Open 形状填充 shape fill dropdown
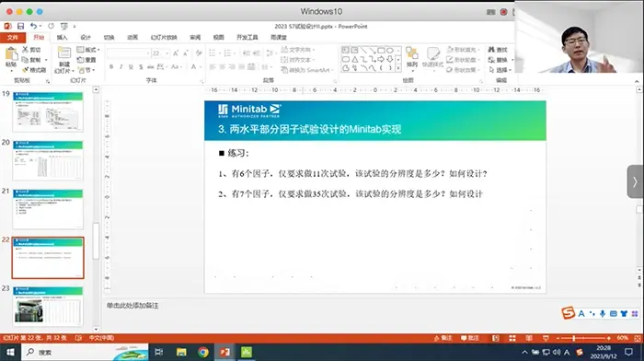 [464, 50]
